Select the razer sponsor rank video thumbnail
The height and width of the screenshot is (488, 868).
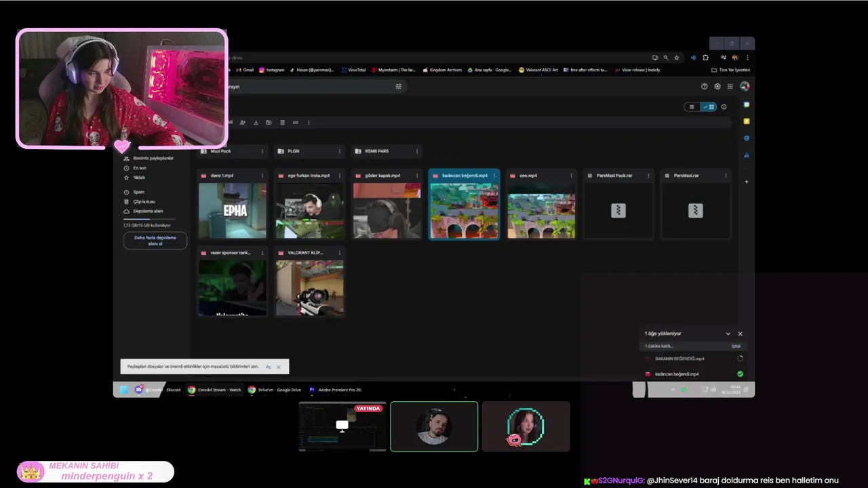233,287
